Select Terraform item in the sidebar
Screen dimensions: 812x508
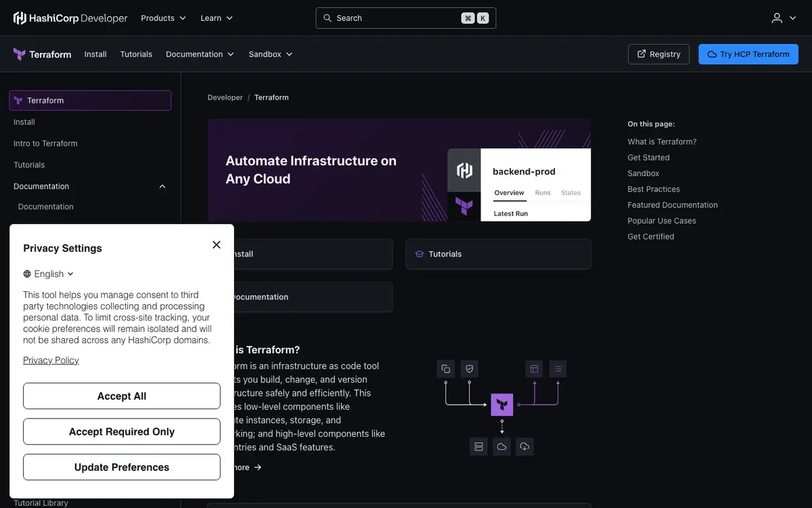coord(90,100)
